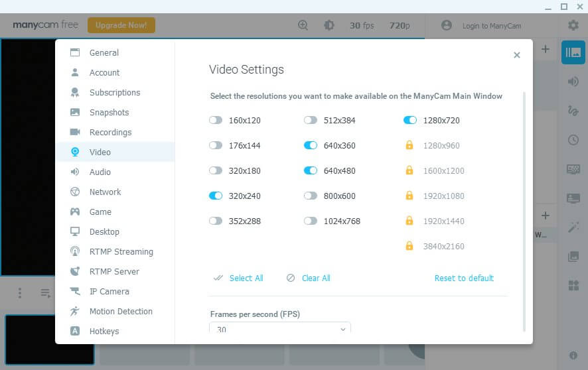Toggle the 352x288 resolution switch
588x370 pixels.
(216, 221)
